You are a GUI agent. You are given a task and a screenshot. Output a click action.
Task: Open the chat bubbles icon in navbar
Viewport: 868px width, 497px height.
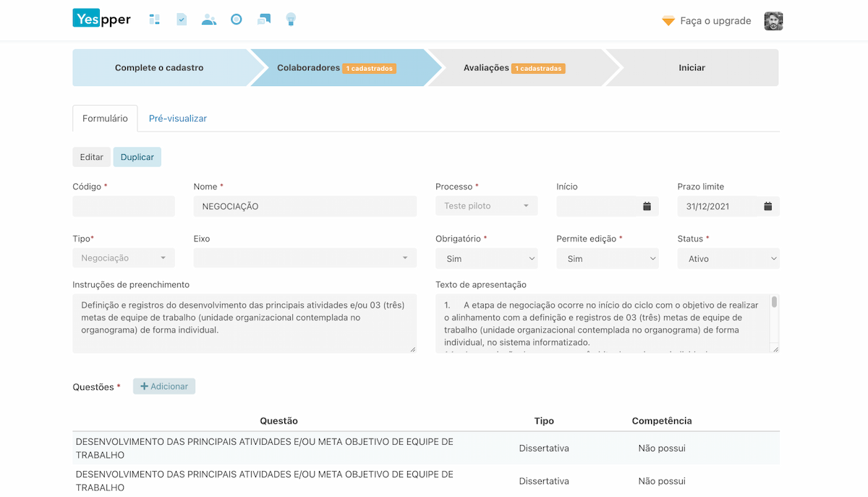(264, 20)
